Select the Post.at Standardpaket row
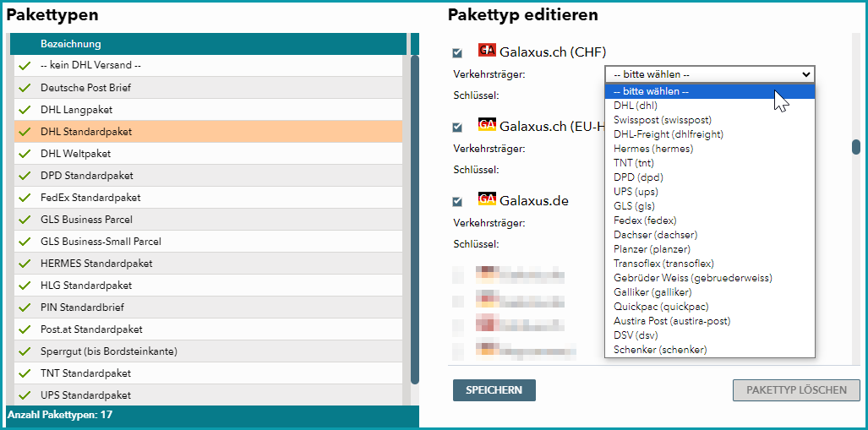This screenshot has width=868, height=430. (x=208, y=329)
